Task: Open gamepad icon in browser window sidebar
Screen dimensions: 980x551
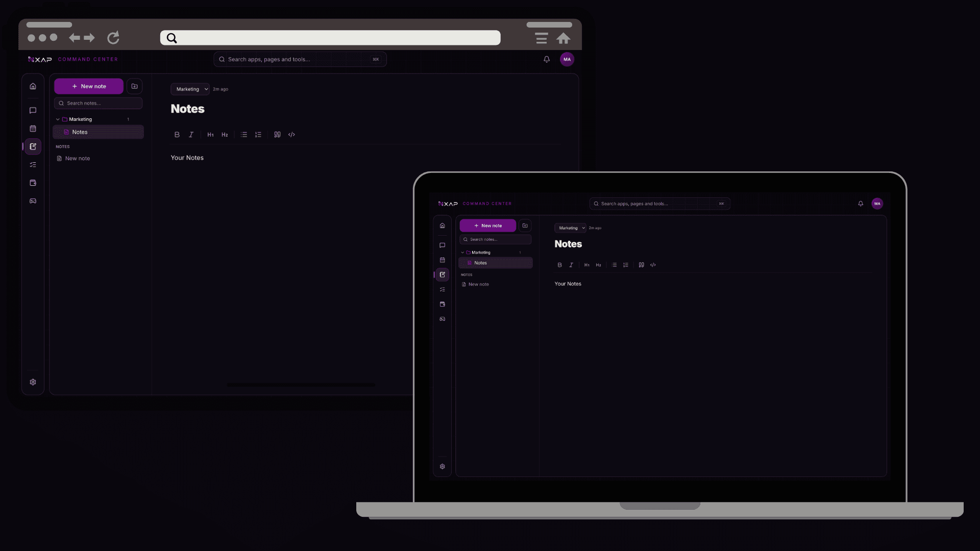Action: click(33, 201)
